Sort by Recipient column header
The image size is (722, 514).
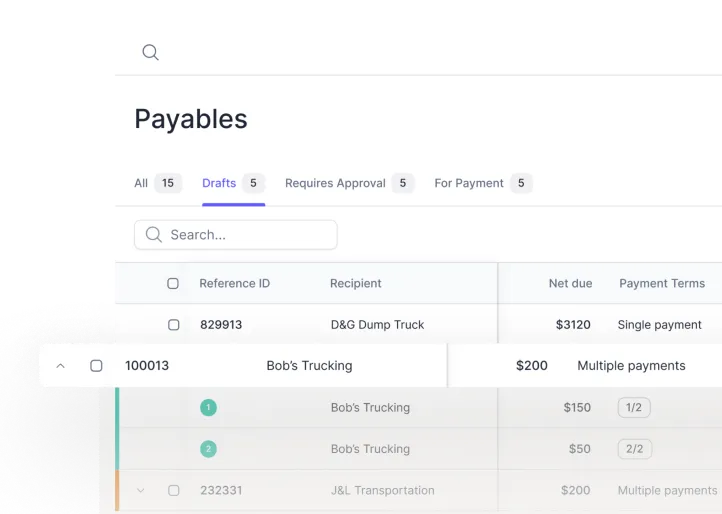355,283
